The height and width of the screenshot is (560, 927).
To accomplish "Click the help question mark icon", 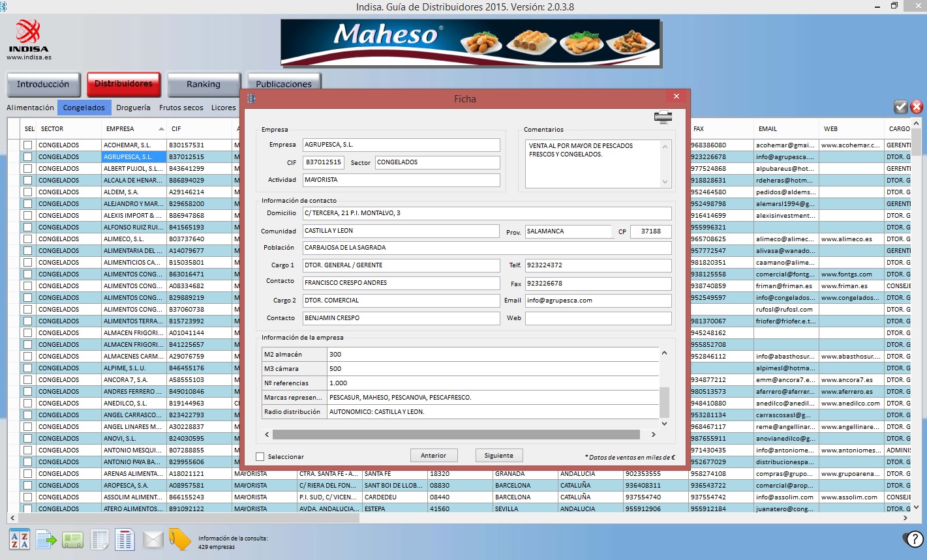I will coord(914,538).
